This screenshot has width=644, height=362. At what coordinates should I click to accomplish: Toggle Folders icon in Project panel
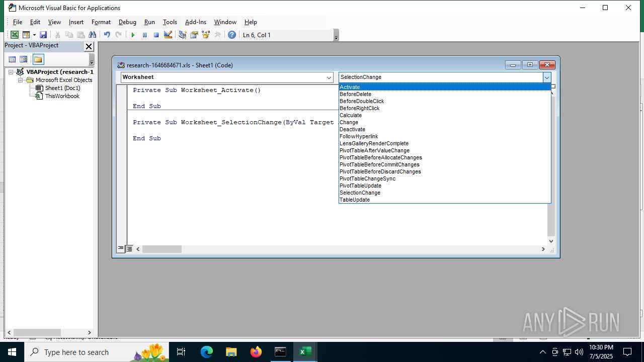tap(38, 59)
